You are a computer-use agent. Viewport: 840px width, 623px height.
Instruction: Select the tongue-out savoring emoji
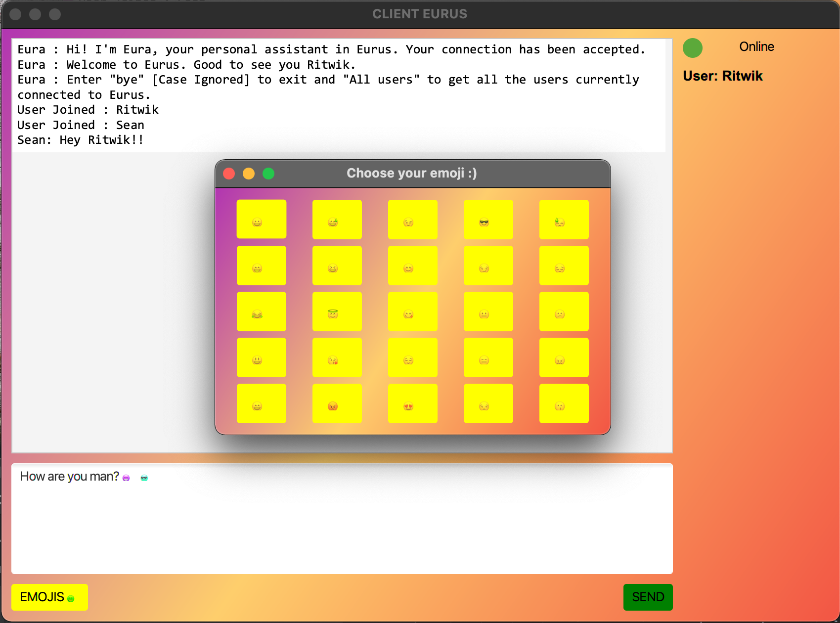click(x=413, y=311)
